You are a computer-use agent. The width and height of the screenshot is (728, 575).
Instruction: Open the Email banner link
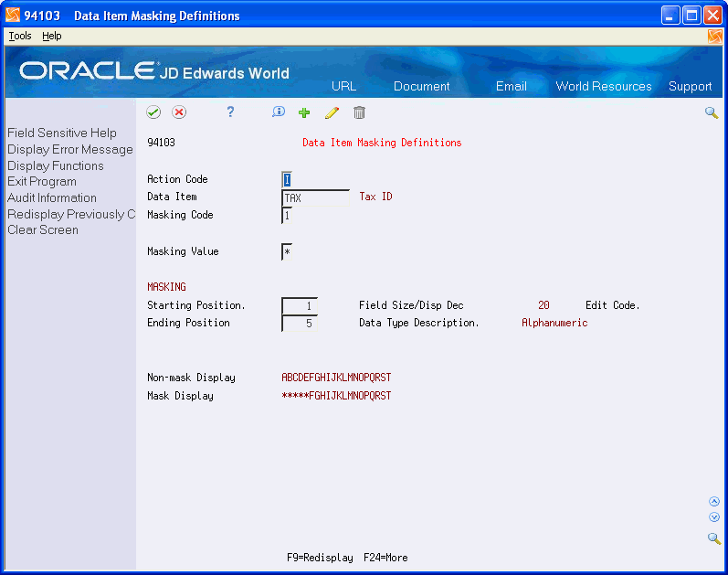click(512, 86)
